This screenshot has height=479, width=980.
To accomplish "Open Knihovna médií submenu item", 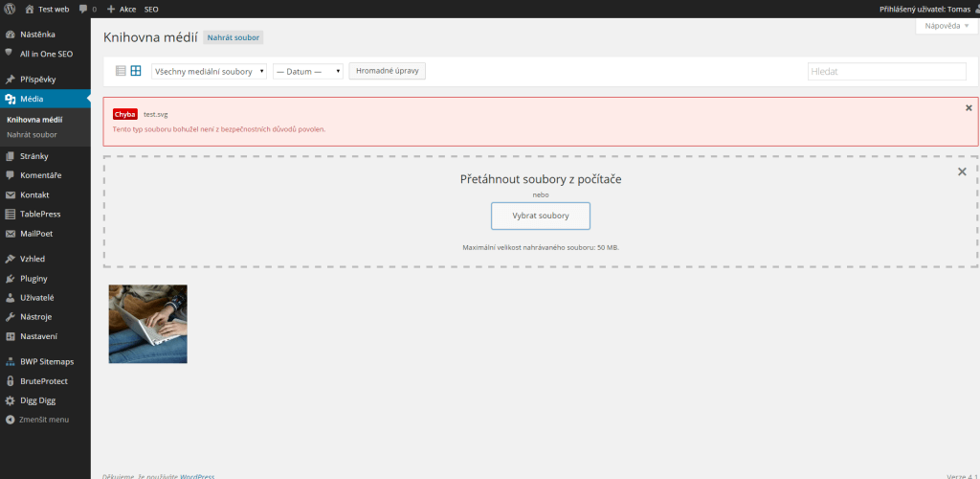I will (x=34, y=120).
